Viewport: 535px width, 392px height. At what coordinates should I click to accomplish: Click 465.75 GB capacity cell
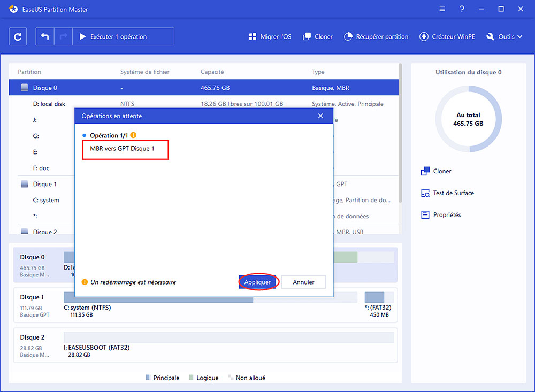[x=215, y=88]
